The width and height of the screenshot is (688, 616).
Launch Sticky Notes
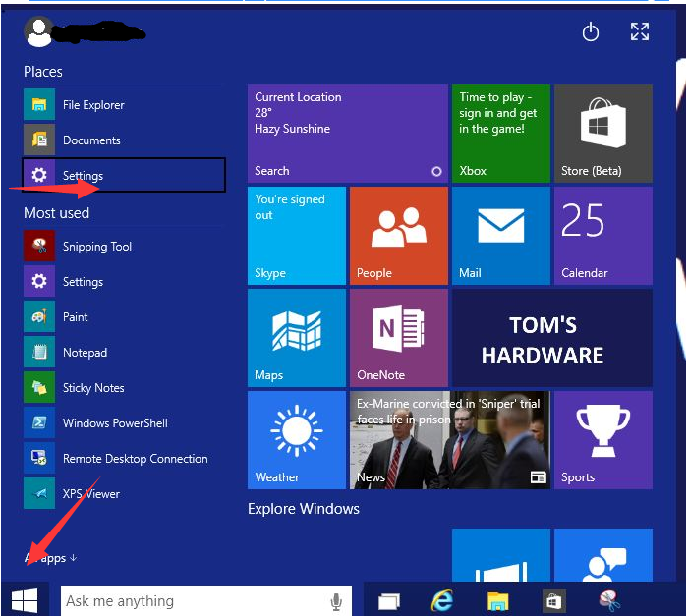(x=124, y=387)
